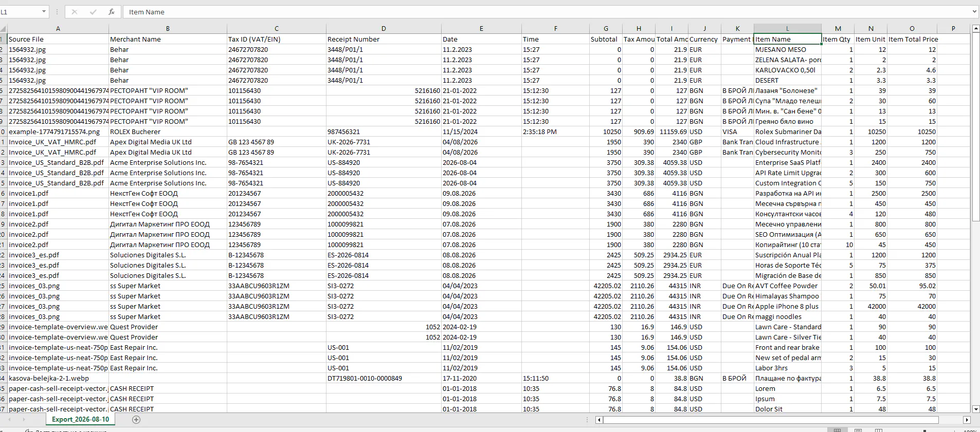Viewport: 980px width, 432px height.
Task: Click the Cancel X icon in formula bar
Action: click(x=75, y=12)
